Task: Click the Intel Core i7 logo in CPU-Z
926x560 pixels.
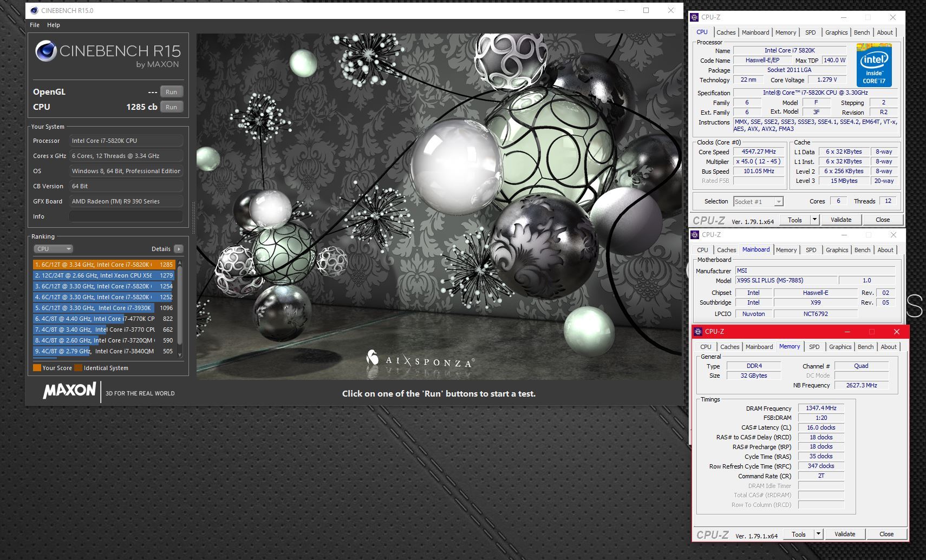Action: tap(874, 65)
